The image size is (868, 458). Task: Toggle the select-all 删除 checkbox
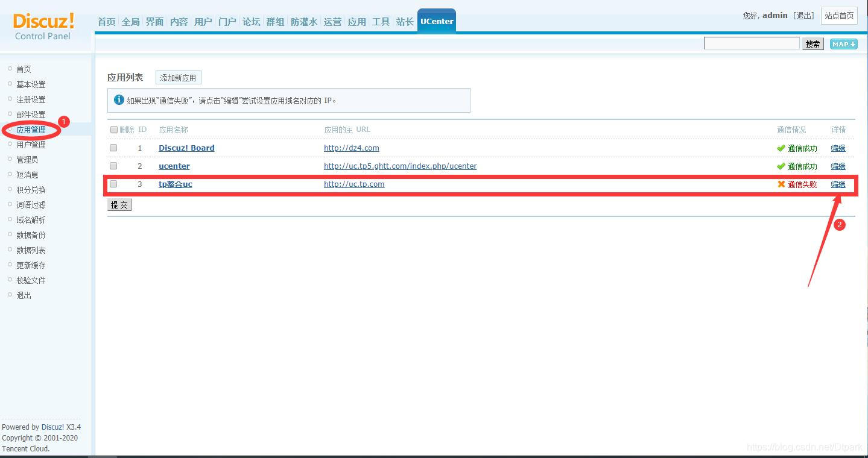pos(113,129)
